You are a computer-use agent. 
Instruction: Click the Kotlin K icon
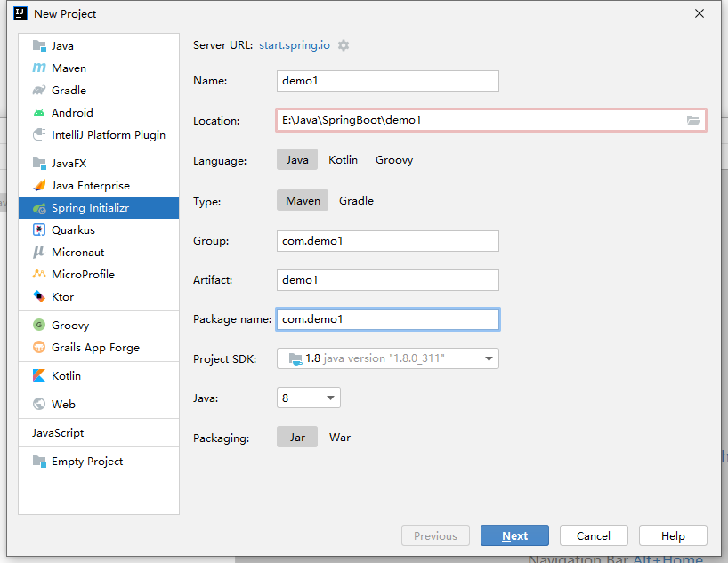click(x=39, y=375)
